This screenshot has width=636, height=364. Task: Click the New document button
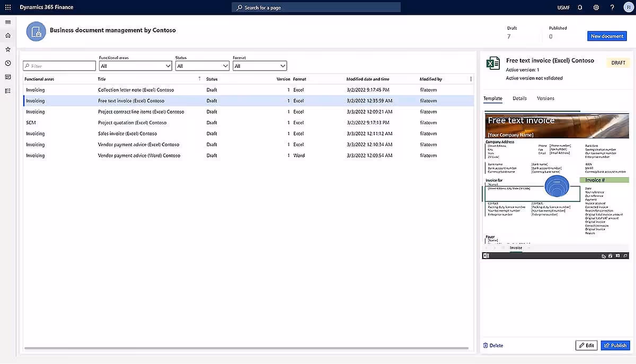(606, 35)
